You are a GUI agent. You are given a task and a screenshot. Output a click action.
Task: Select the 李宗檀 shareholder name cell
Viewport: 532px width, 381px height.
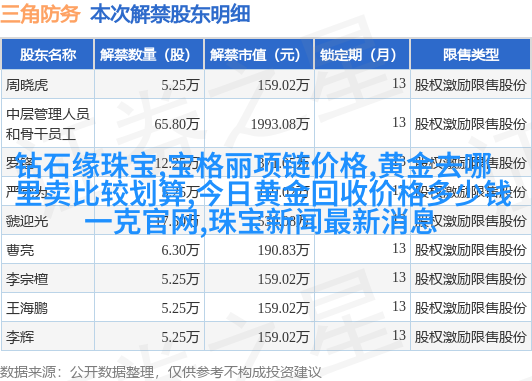point(48,279)
